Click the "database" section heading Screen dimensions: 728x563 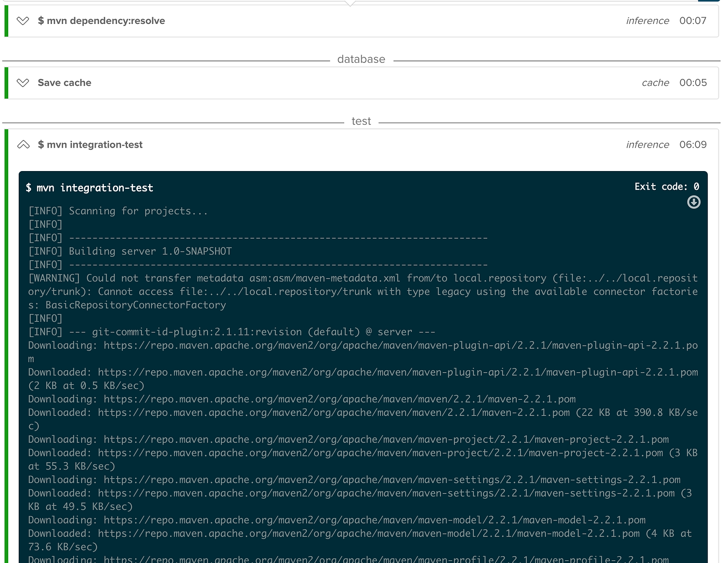361,59
